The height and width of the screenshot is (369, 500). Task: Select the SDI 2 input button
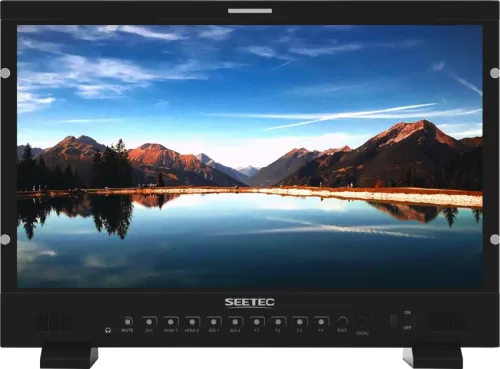click(x=235, y=322)
